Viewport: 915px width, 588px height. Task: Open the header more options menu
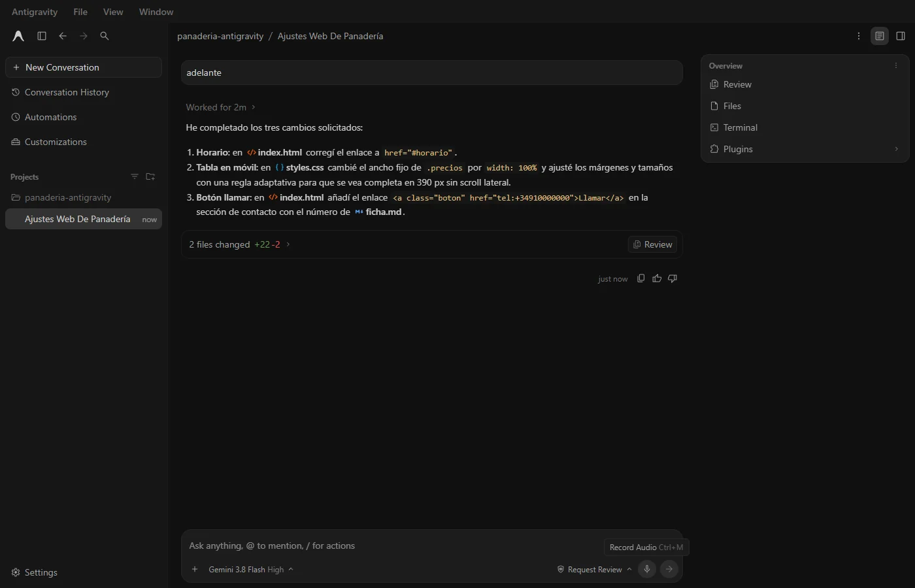[859, 36]
